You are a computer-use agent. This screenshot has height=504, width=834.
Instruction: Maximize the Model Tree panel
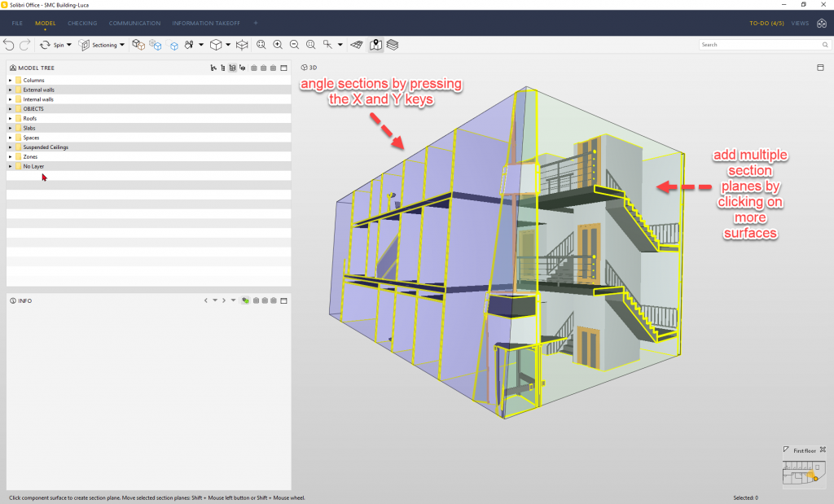point(284,68)
